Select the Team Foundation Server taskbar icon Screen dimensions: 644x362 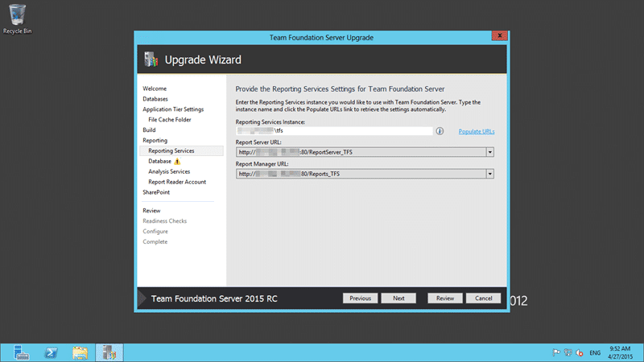[109, 352]
